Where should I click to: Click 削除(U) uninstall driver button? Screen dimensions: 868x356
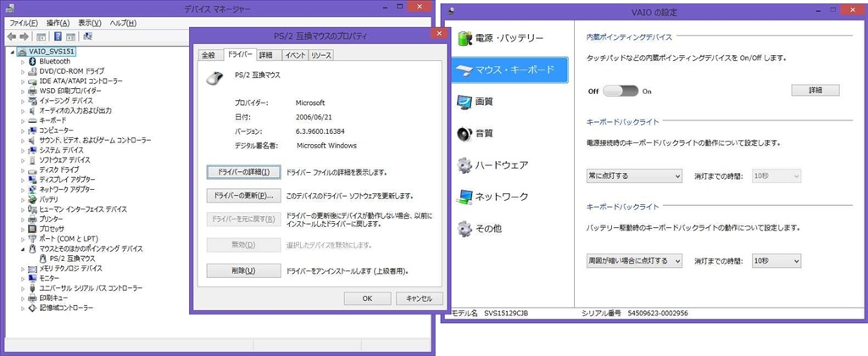point(243,270)
